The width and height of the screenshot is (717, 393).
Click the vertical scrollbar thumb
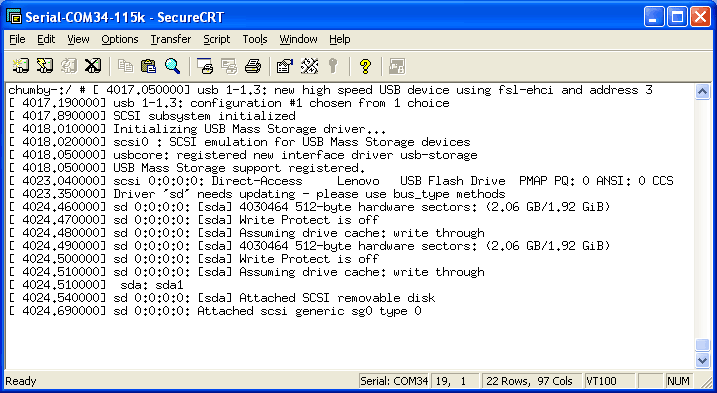(x=702, y=345)
